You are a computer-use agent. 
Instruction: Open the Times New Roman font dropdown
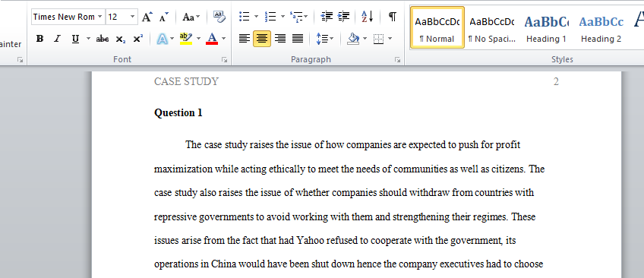coord(99,17)
